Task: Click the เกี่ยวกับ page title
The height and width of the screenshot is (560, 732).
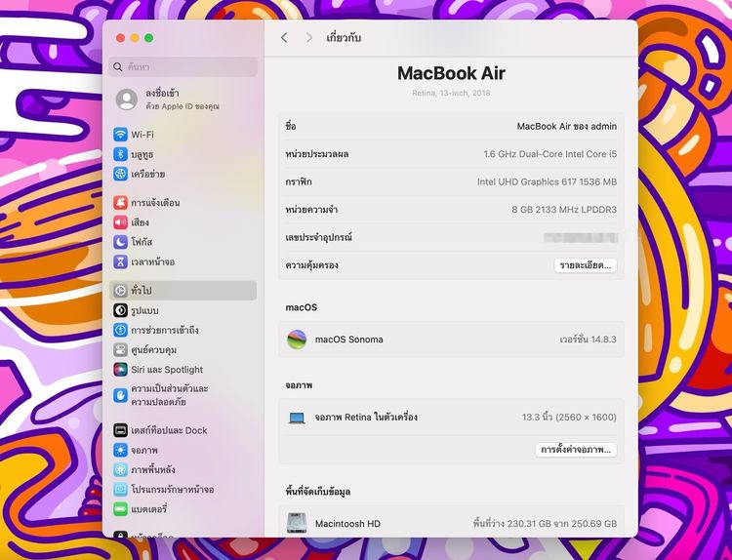Action: pyautogui.click(x=344, y=38)
